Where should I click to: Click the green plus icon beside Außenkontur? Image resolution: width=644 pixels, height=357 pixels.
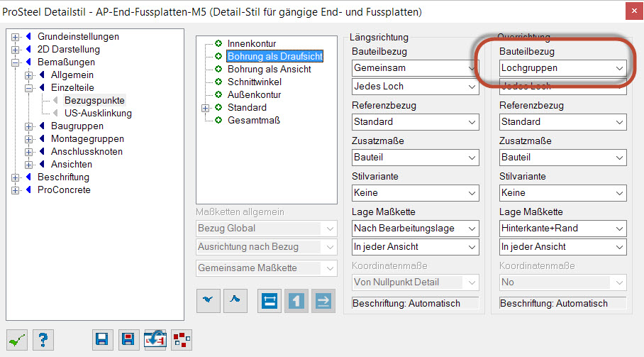pyautogui.click(x=218, y=94)
